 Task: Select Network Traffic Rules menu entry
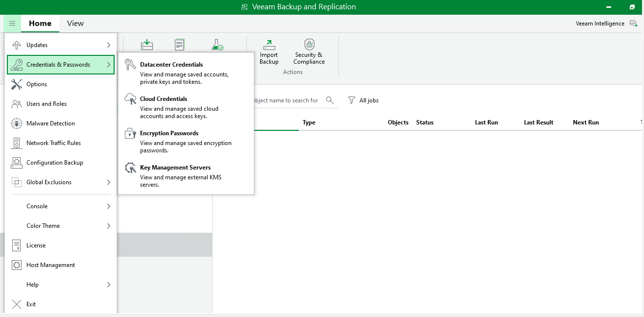coord(61,143)
